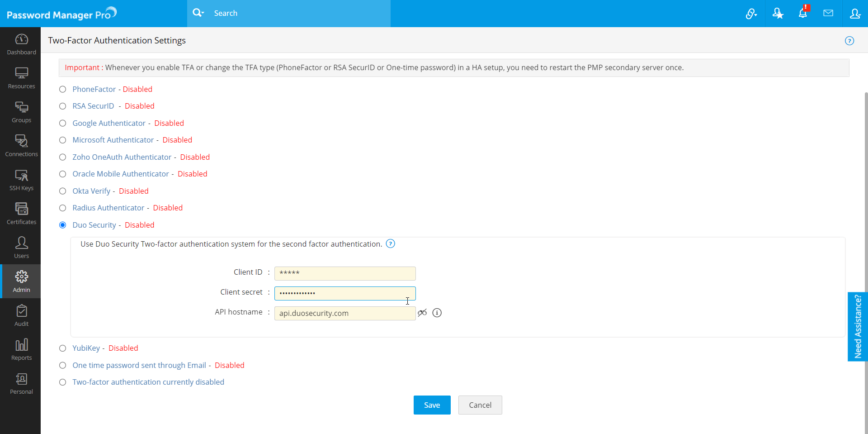Click the search magnifier dropdown icon
Image resolution: width=868 pixels, height=434 pixels.
198,13
